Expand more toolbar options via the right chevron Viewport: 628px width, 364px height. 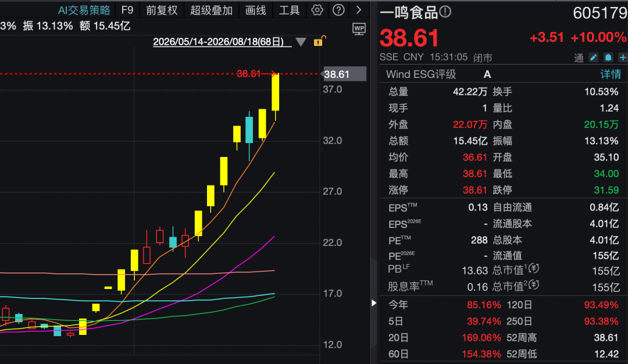pos(359,10)
